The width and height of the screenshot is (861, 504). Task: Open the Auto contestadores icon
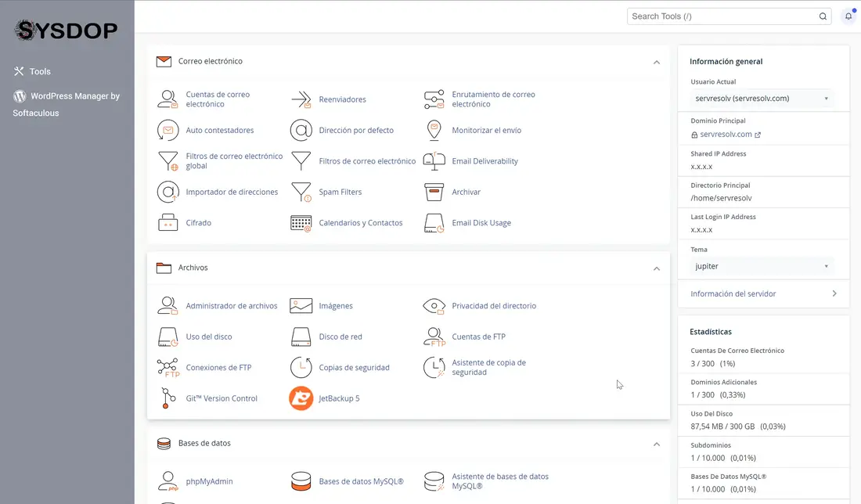pos(168,130)
